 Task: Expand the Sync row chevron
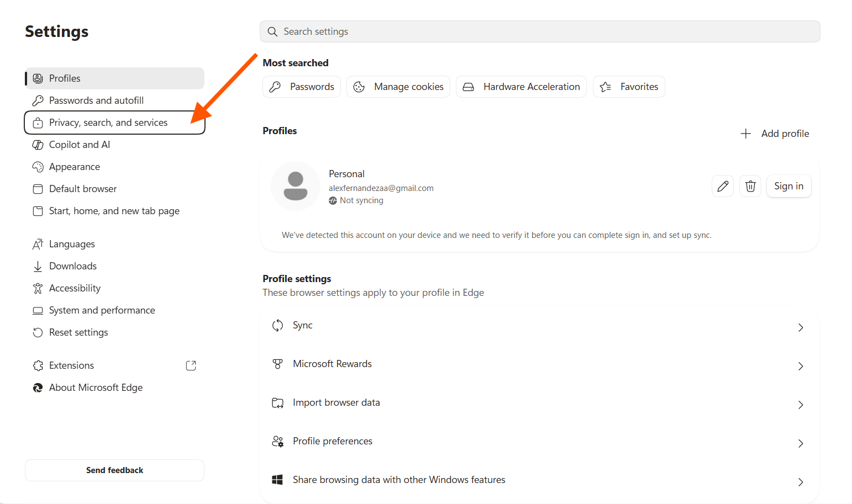tap(801, 327)
